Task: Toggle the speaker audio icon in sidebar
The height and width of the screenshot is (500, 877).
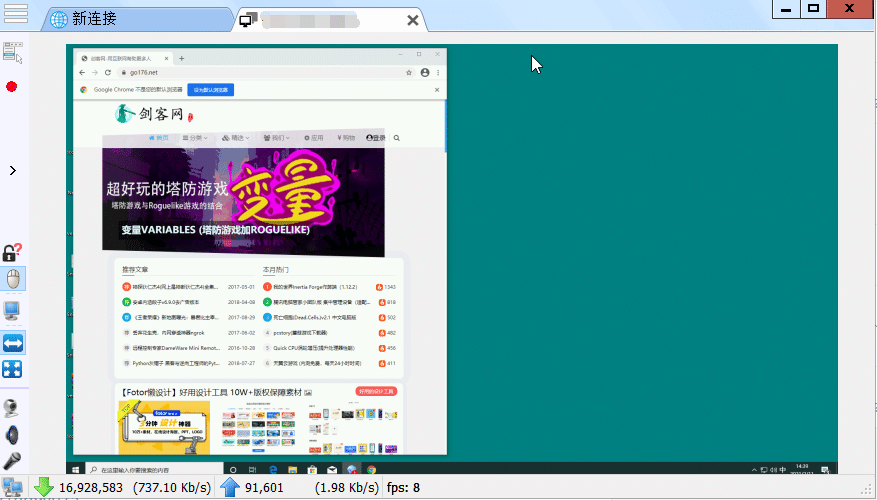Action: coord(12,435)
